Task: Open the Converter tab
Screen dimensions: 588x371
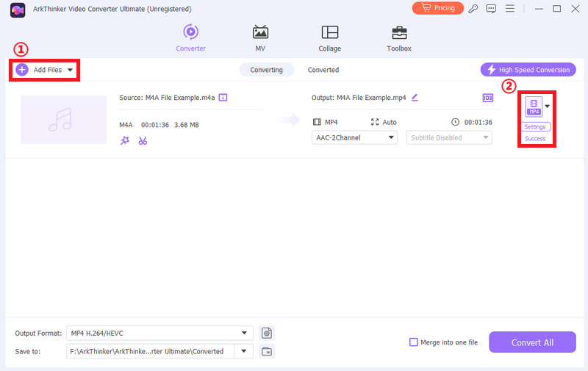Action: [x=190, y=38]
